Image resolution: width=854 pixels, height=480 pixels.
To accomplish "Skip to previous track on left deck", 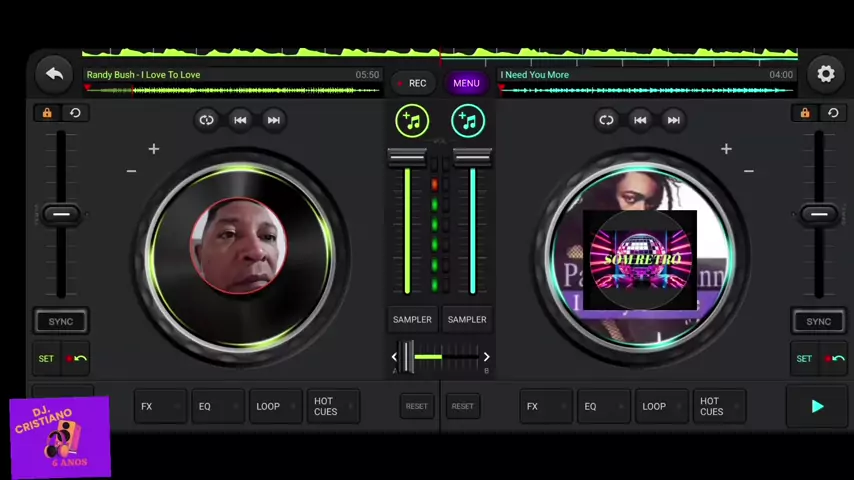I will [x=240, y=120].
